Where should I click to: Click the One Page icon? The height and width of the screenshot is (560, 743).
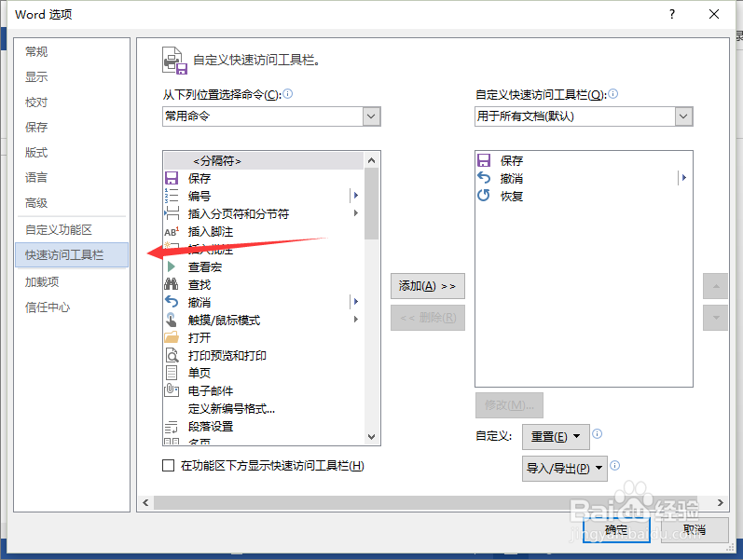pos(172,373)
